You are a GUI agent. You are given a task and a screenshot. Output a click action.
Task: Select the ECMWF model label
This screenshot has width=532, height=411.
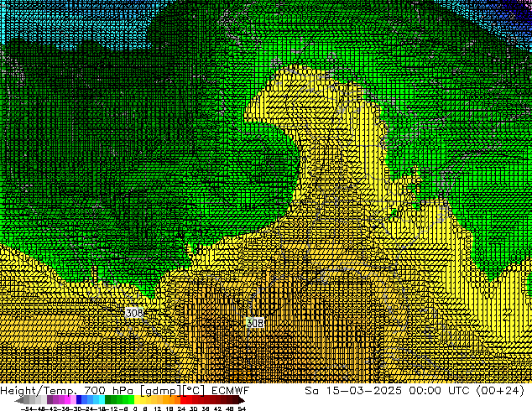tap(231, 390)
